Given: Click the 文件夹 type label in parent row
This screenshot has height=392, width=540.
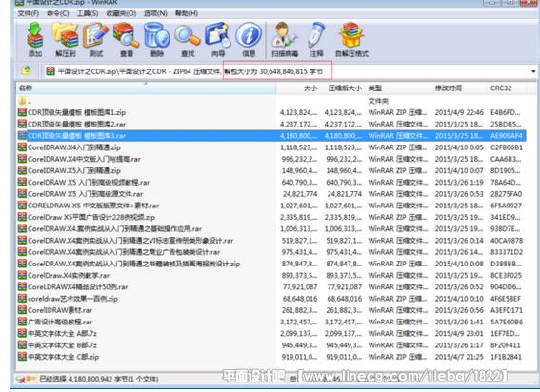Looking at the screenshot, I should pos(378,101).
